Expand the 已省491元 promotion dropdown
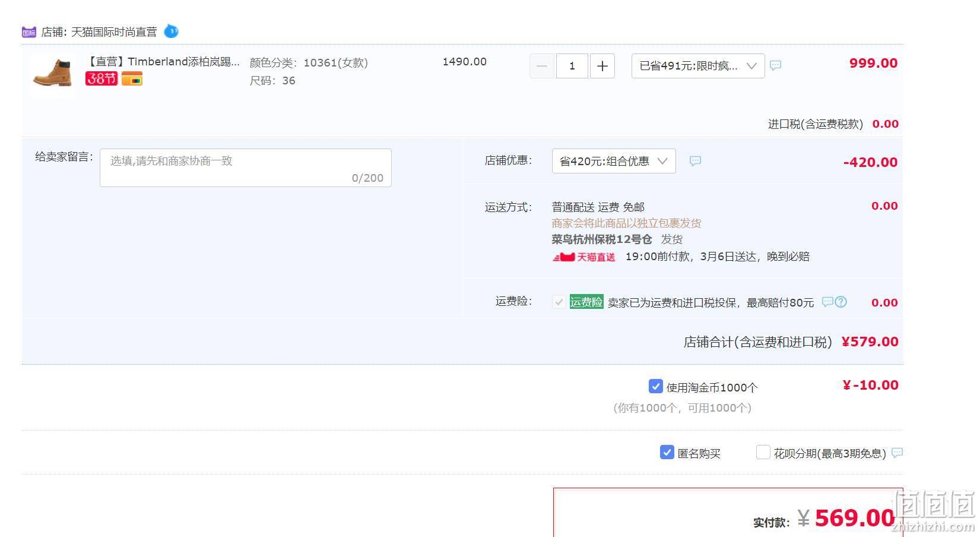980x537 pixels. (x=698, y=66)
